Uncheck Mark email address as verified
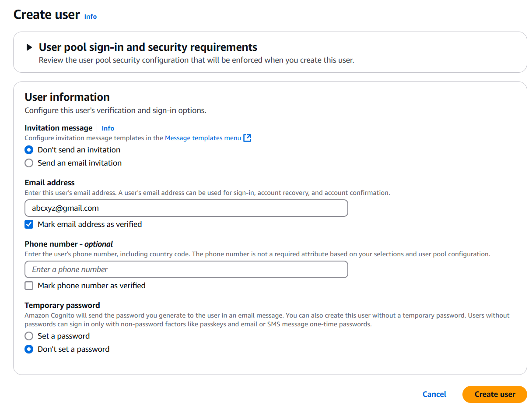This screenshot has height=410, width=532. 29,224
